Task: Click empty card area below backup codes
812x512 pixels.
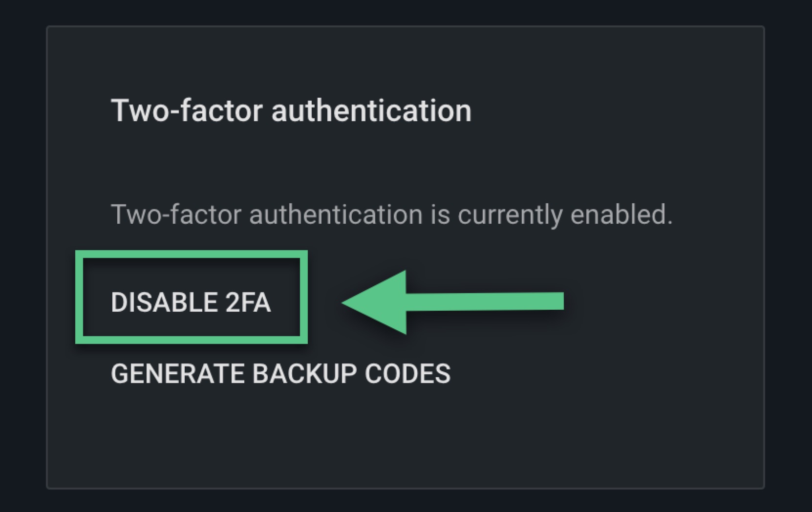Action: click(x=406, y=440)
